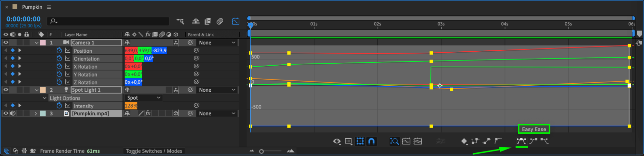Open Spot Light 1 parent None dropdown
644x156 pixels.
coord(217,90)
